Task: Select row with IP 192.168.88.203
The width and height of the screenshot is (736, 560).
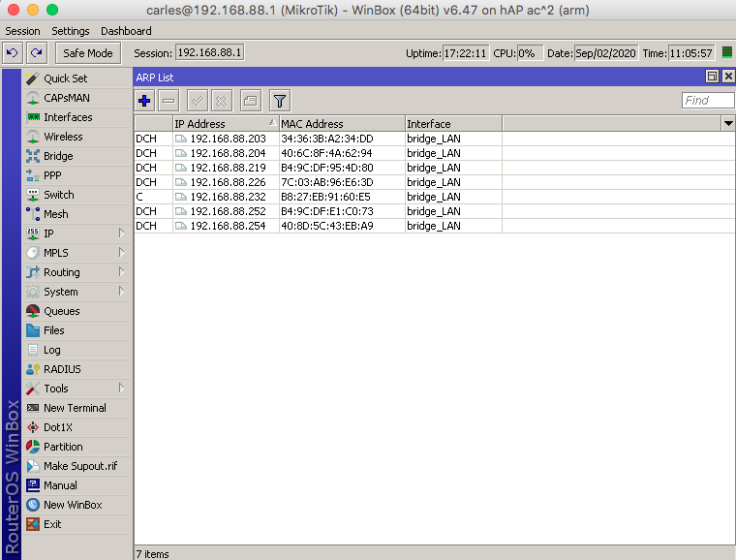Action: pyautogui.click(x=434, y=139)
